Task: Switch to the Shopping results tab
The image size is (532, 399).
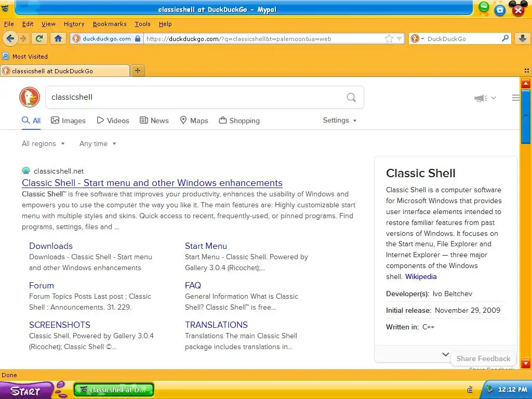Action: coord(239,121)
